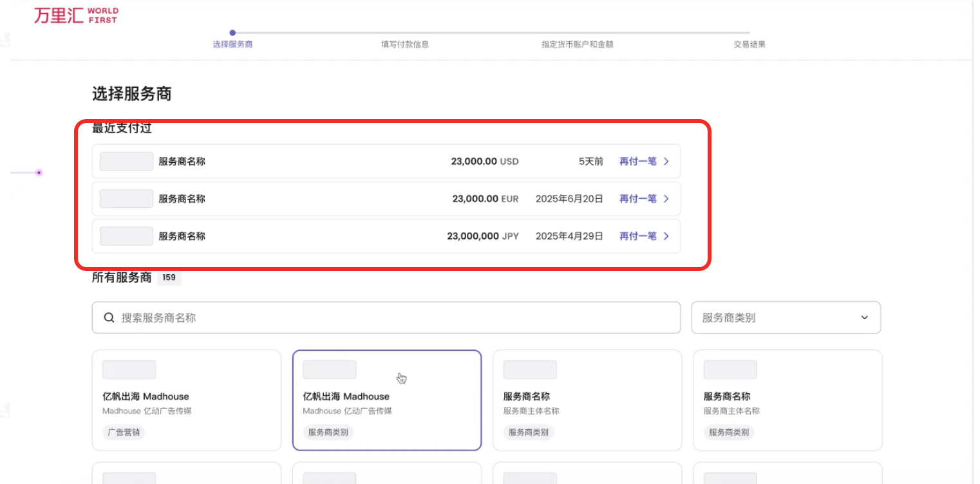Click the logo placeholder in the EUR payment row
This screenshot has width=980, height=484.
click(126, 199)
